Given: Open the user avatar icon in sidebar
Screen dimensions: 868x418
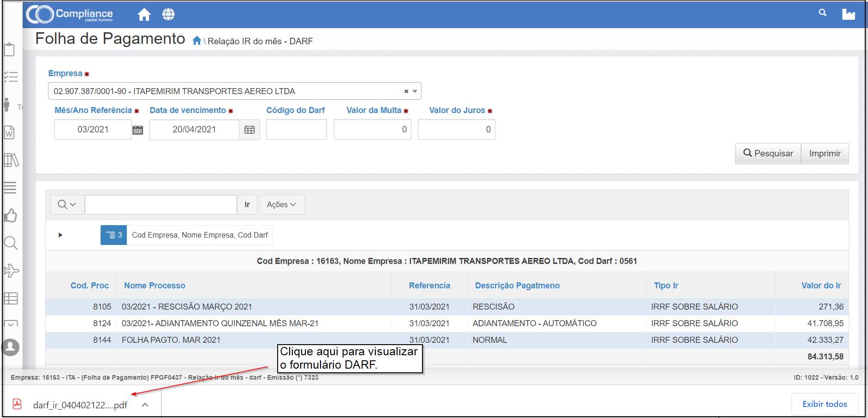Looking at the screenshot, I should [x=11, y=347].
